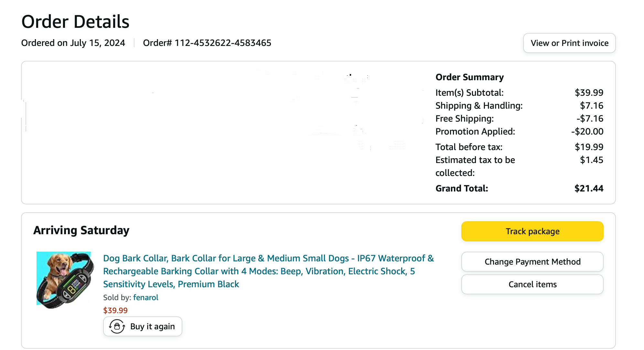This screenshot has height=350, width=644.
Task: Click the Order Summary heading
Action: pos(469,77)
